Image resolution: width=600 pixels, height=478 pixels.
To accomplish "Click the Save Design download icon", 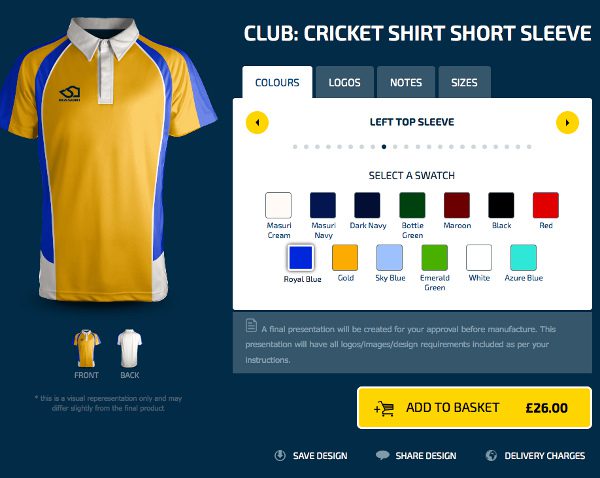I will tap(280, 455).
